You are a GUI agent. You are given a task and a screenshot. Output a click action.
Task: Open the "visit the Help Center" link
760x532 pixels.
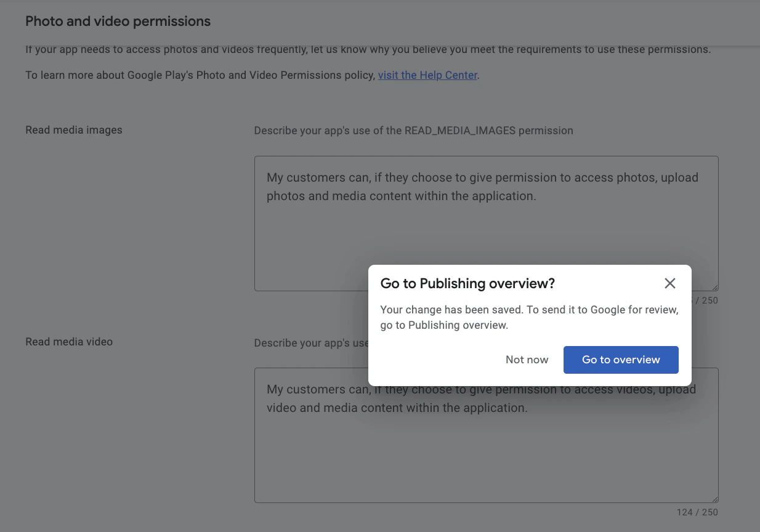[427, 75]
